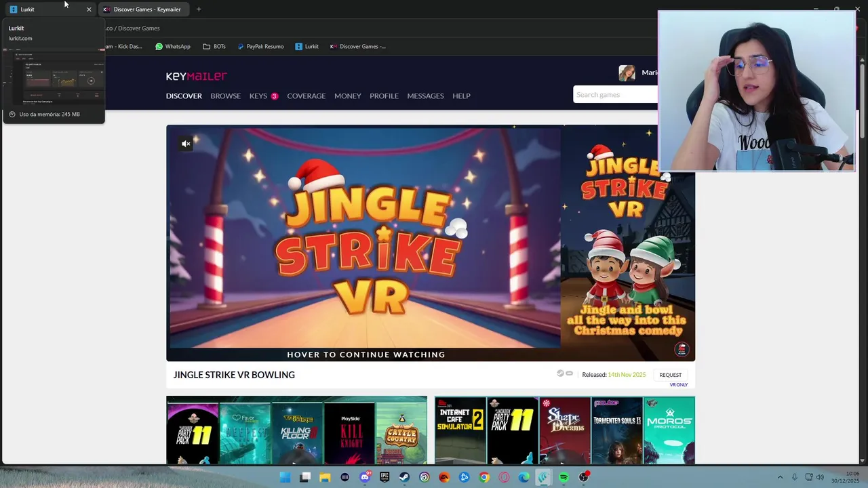This screenshot has width=868, height=488.
Task: Open the Windows Start menu
Action: [x=285, y=477]
